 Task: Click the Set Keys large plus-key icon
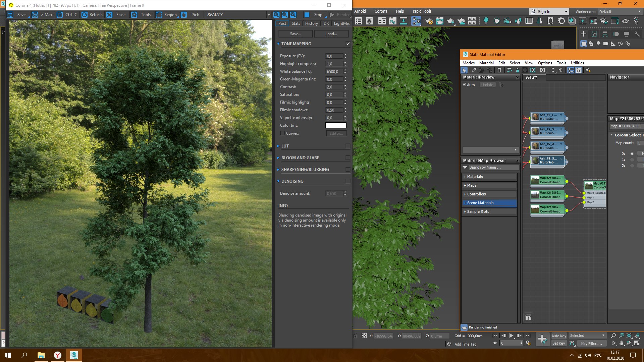point(542,339)
